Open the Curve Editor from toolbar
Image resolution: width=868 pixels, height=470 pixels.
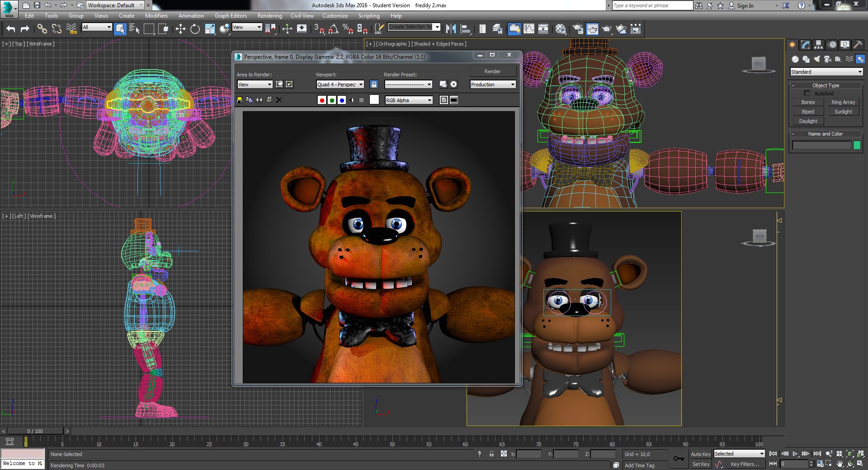tap(529, 29)
